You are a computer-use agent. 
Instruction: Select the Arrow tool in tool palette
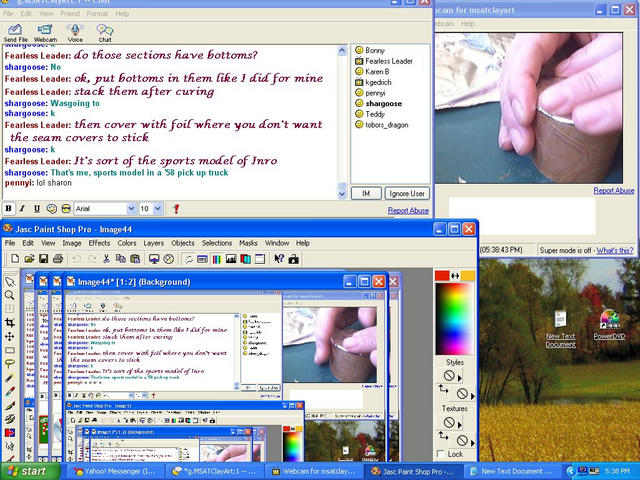click(x=10, y=282)
